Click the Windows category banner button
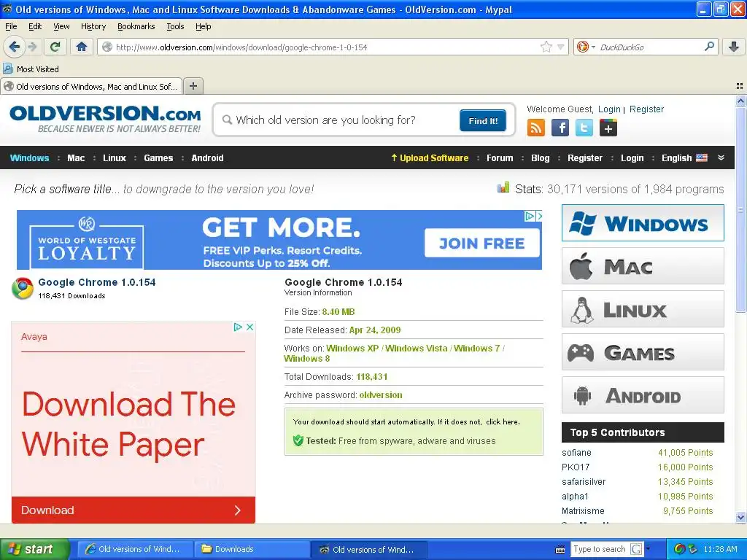Viewport: 747px width, 560px height. tap(643, 223)
